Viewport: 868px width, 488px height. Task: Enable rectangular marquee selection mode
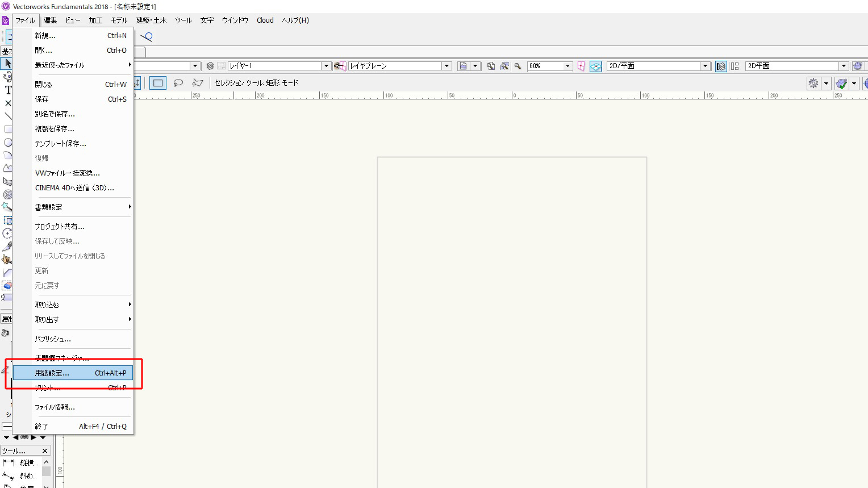pos(158,83)
